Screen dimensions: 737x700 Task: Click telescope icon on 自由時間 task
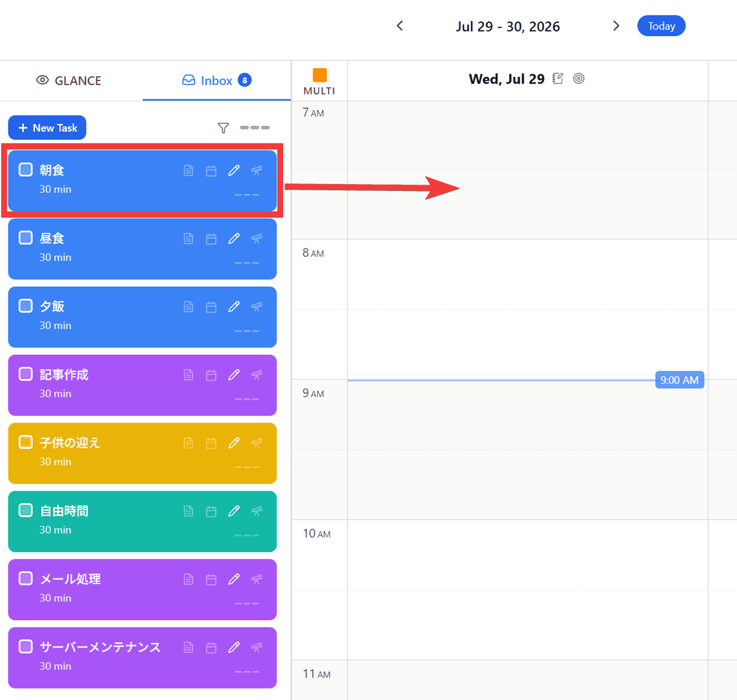[x=257, y=511]
